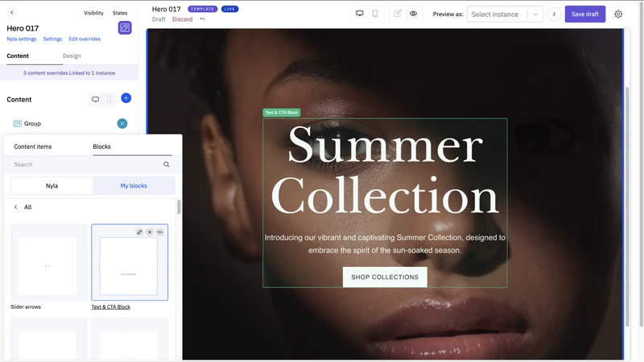Viewport: 644px width, 362px height.
Task: Open the States options
Action: [120, 13]
